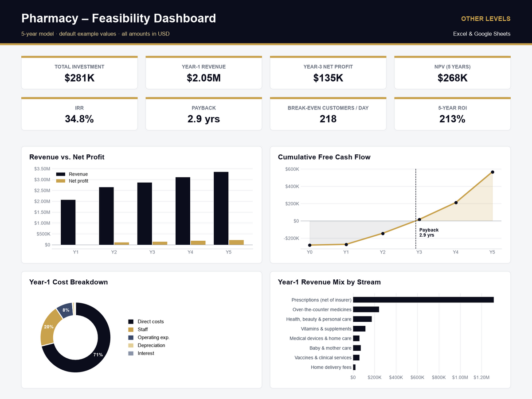
Task: Click the 5-Year ROI value 213%
Action: tap(452, 119)
